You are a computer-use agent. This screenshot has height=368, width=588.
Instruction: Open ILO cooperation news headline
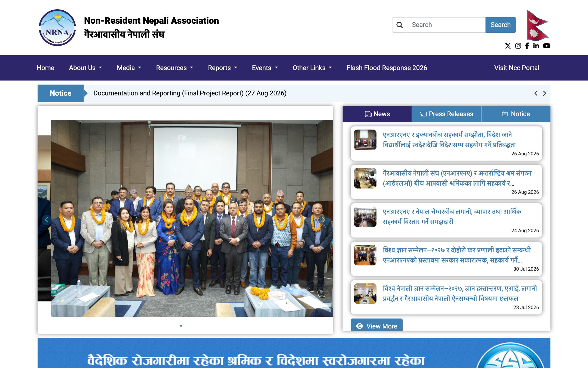click(457, 178)
